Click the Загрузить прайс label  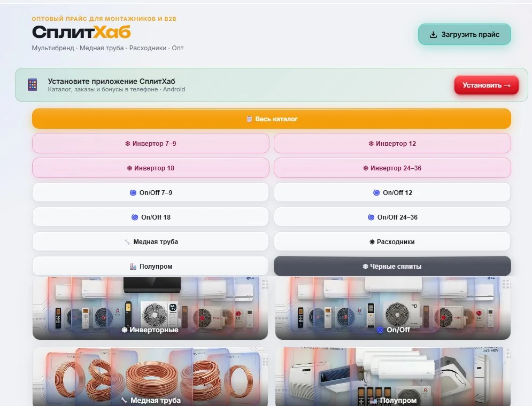point(471,35)
